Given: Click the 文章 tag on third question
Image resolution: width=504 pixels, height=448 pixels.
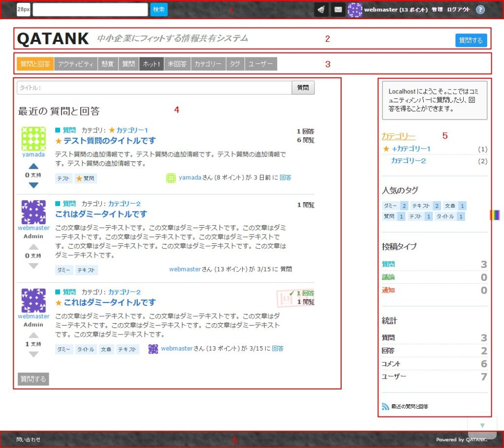Looking at the screenshot, I should click(x=106, y=350).
